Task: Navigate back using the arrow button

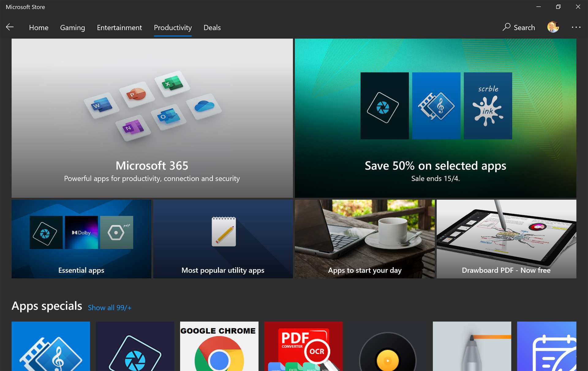Action: pos(10,27)
